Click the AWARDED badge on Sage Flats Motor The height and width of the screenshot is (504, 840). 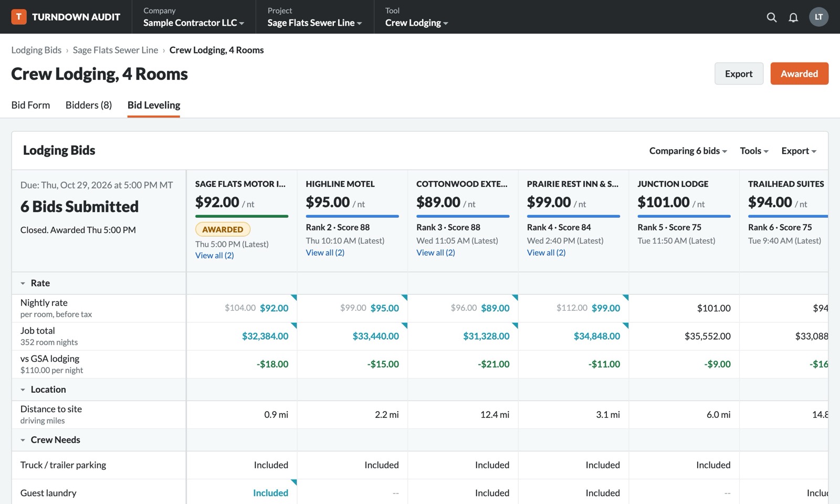point(223,229)
